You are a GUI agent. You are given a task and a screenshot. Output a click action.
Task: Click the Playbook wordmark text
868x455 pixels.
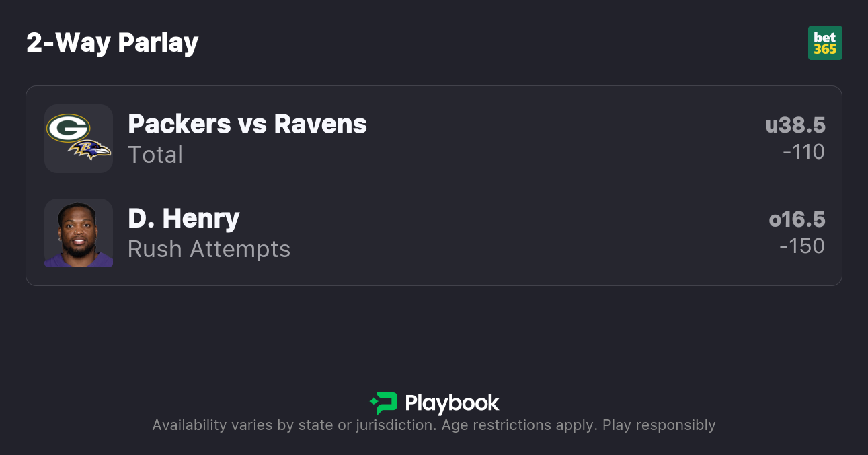(x=452, y=403)
